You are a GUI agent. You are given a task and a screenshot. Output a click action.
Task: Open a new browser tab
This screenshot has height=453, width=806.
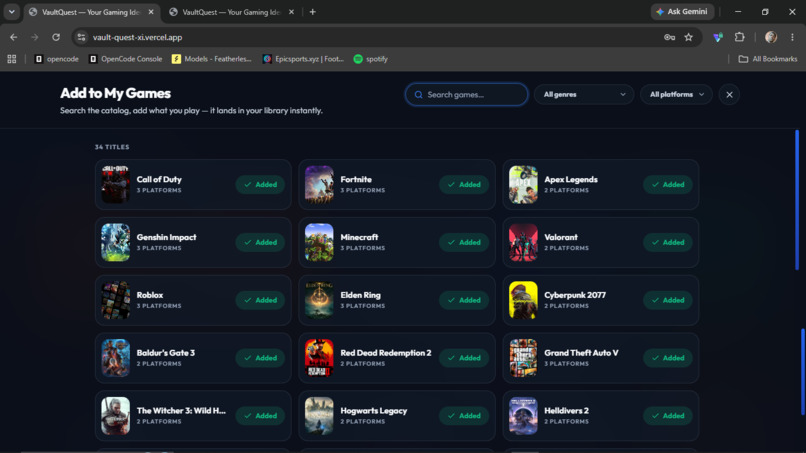pyautogui.click(x=313, y=12)
